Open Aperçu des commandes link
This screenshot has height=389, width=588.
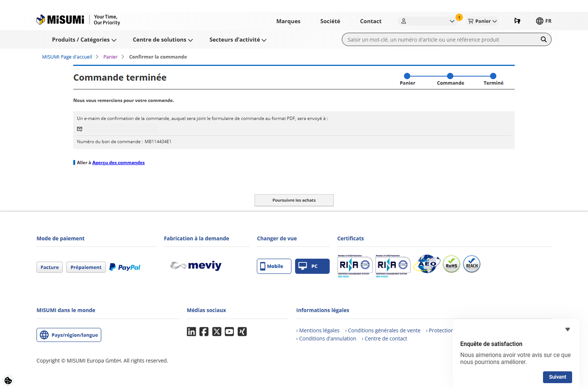tap(118, 163)
